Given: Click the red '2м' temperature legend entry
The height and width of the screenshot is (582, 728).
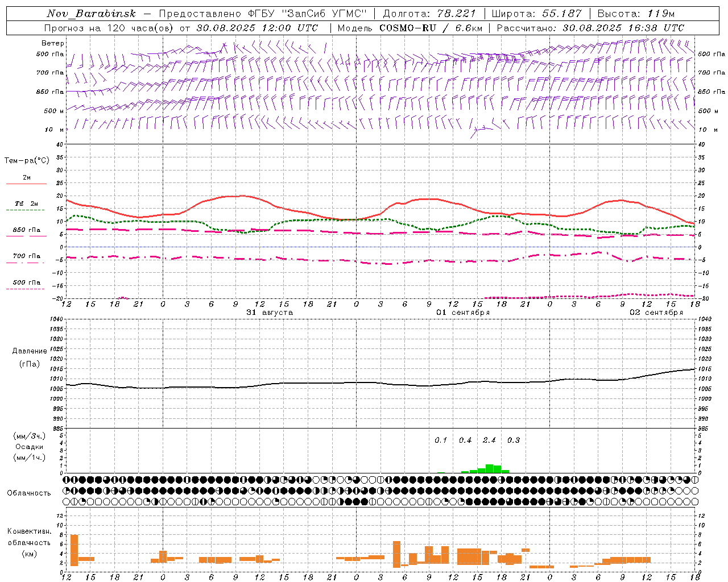Looking at the screenshot, I should pyautogui.click(x=27, y=178).
